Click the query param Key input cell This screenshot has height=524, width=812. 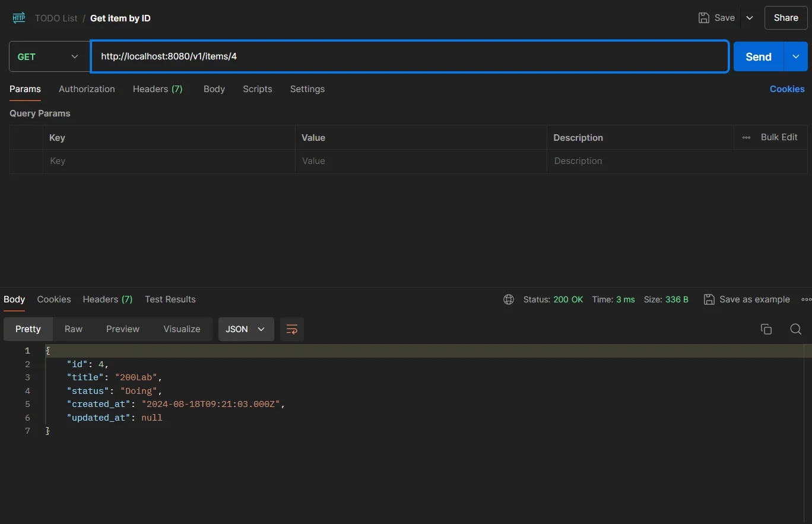pos(169,161)
